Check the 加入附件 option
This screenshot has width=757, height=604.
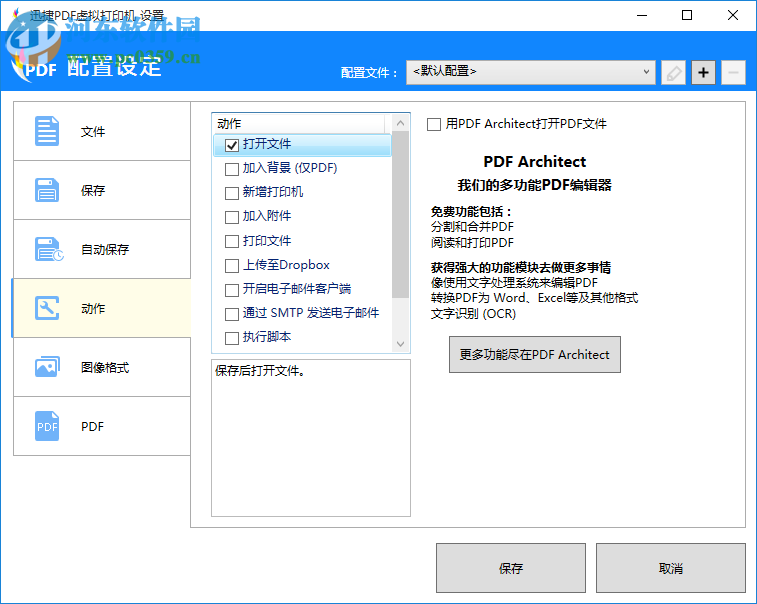click(232, 217)
